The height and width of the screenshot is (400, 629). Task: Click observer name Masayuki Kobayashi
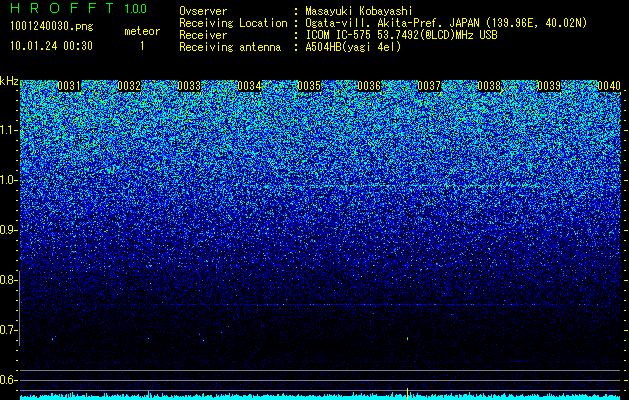point(359,11)
